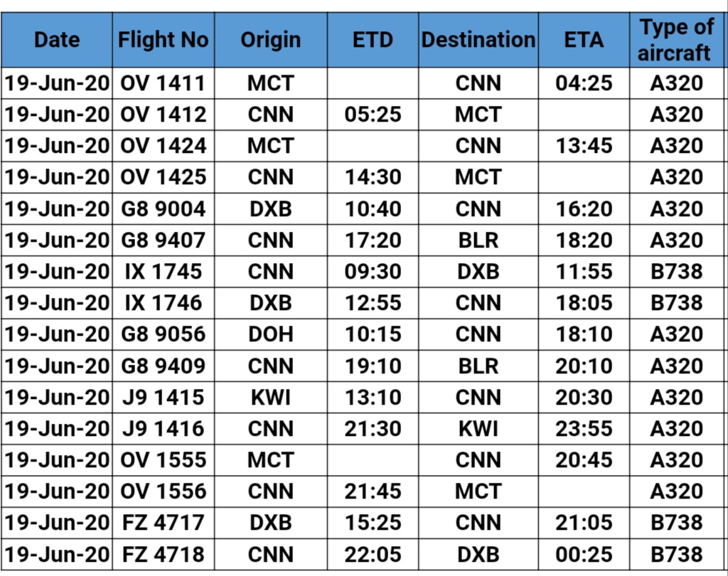Click the Type of aircraft header
Viewport: 728px width, 576px height.
pyautogui.click(x=676, y=40)
